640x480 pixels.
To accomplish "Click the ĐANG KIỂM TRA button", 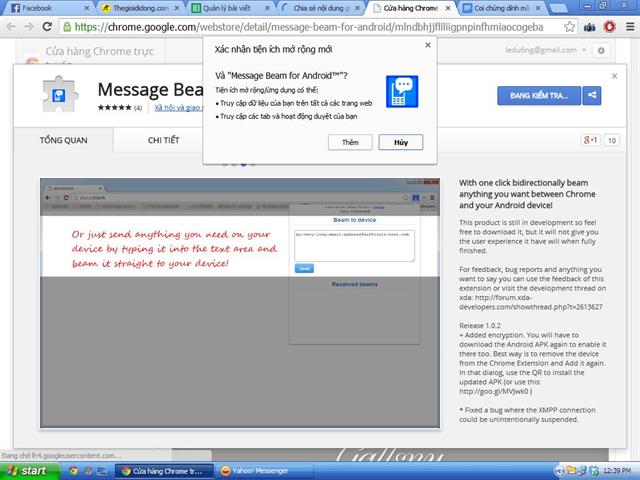I will pyautogui.click(x=539, y=96).
